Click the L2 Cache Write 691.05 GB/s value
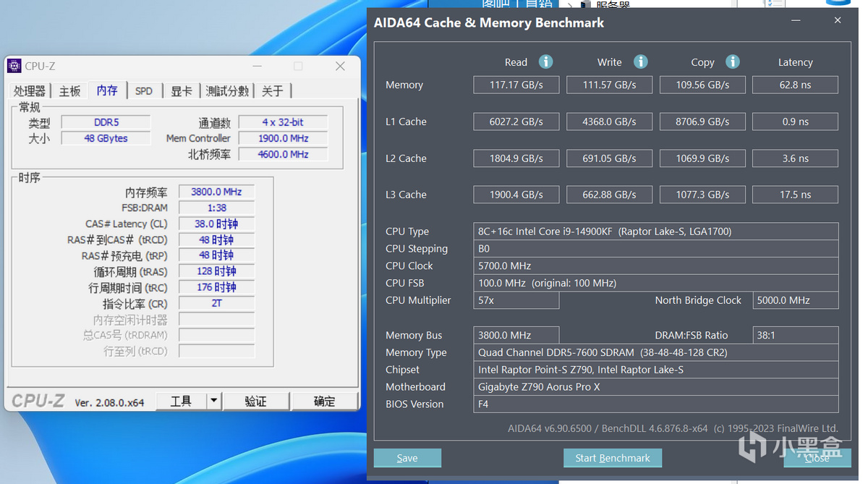Screen dimensions: 868x484 [x=610, y=158]
